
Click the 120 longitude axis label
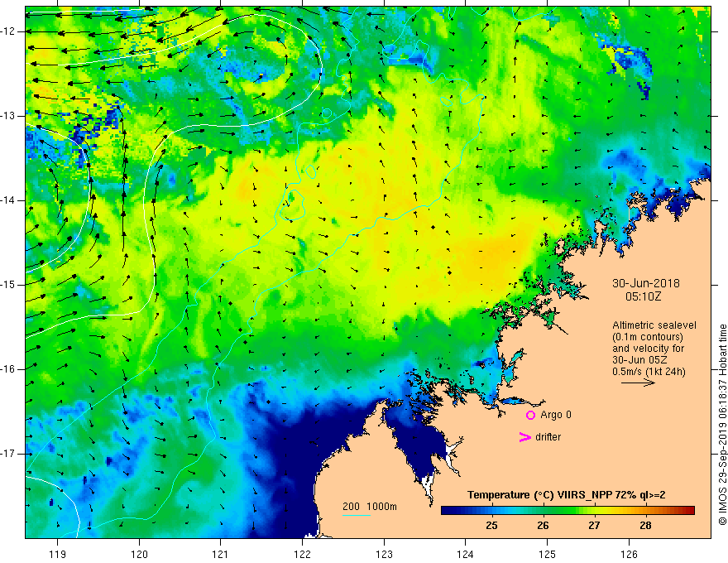(x=139, y=554)
